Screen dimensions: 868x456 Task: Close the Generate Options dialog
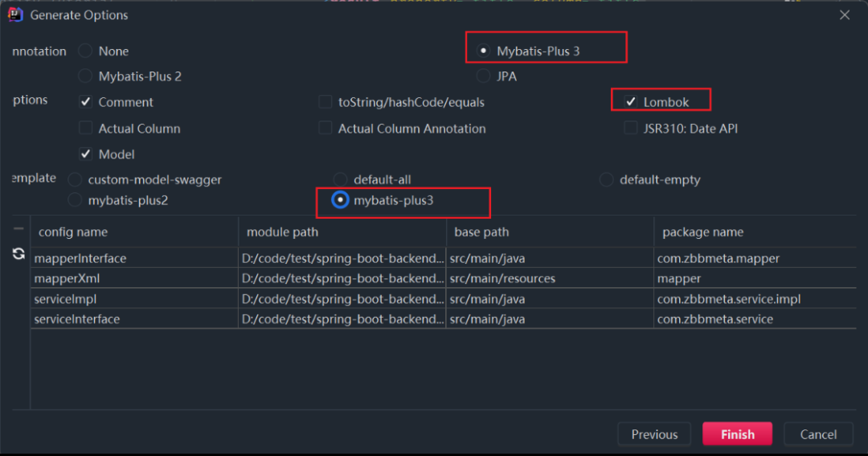click(844, 15)
